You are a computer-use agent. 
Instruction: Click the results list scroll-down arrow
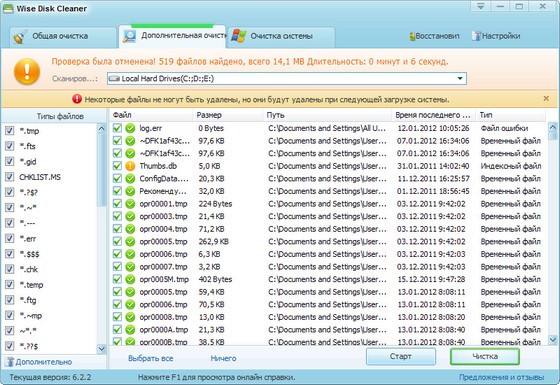(x=553, y=340)
